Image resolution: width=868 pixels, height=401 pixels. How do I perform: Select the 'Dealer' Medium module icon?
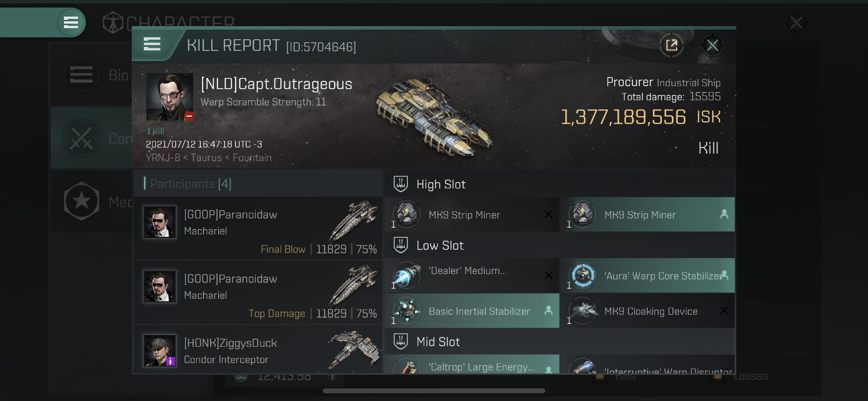[x=406, y=276]
